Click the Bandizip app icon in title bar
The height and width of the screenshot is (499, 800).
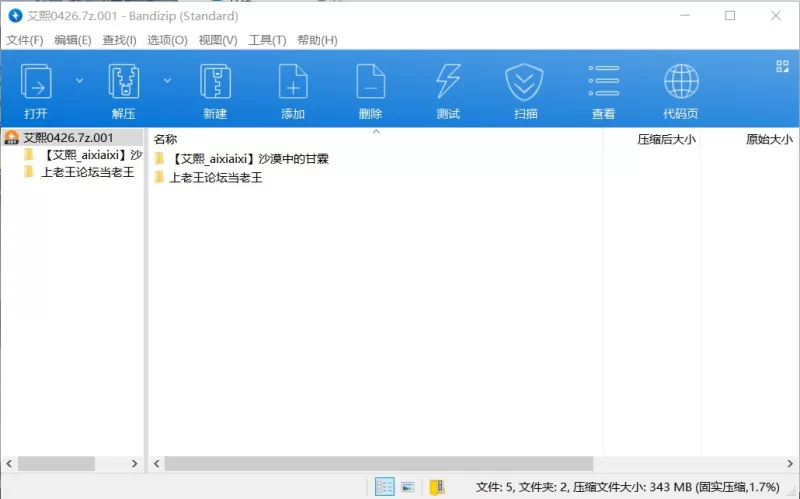tap(15, 16)
